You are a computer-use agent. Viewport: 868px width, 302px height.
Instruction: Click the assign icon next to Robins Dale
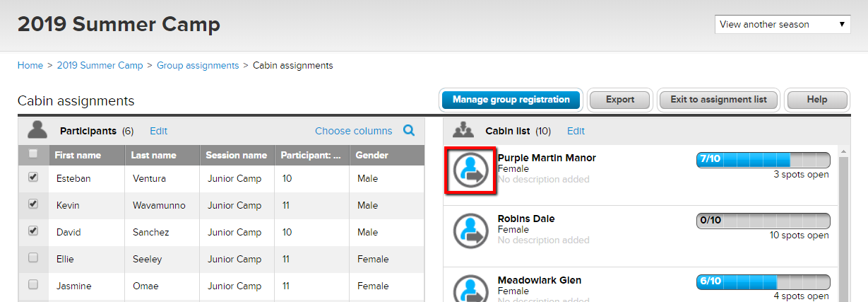click(x=470, y=231)
